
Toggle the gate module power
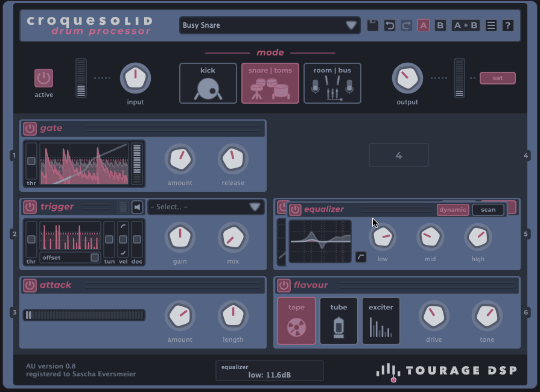pos(30,128)
